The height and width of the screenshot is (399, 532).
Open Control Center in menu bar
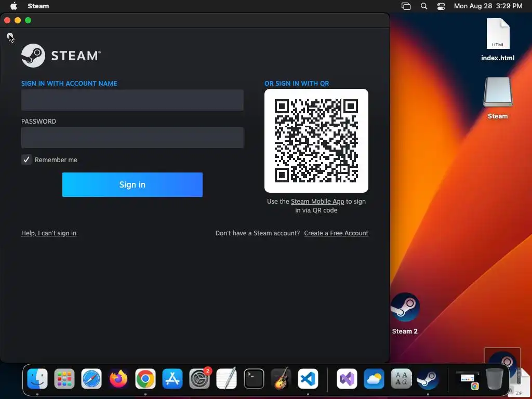point(441,6)
